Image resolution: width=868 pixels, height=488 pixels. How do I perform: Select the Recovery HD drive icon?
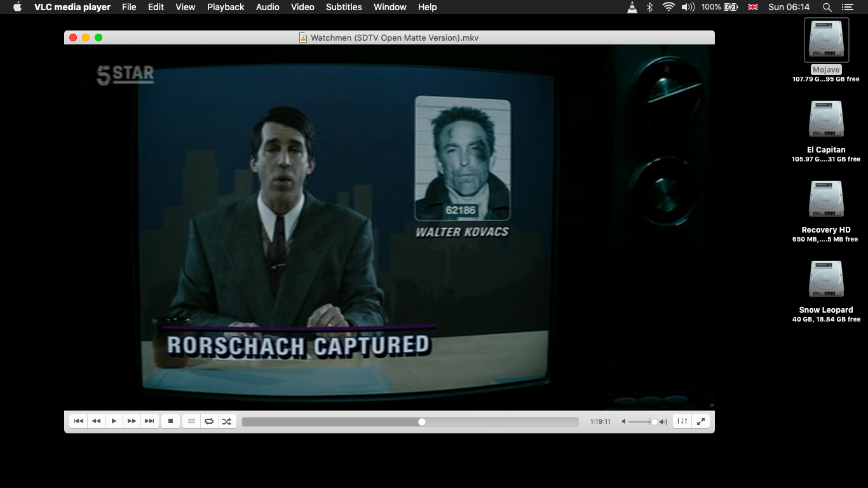(826, 200)
